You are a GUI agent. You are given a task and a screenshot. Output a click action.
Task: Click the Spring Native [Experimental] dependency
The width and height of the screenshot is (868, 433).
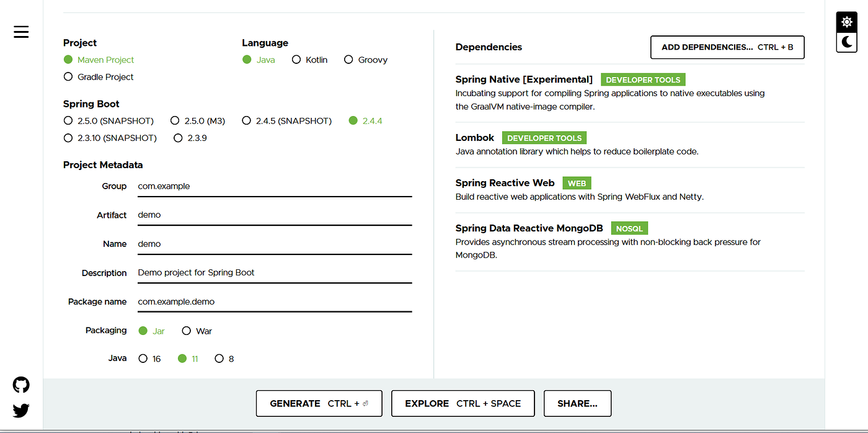(630, 93)
